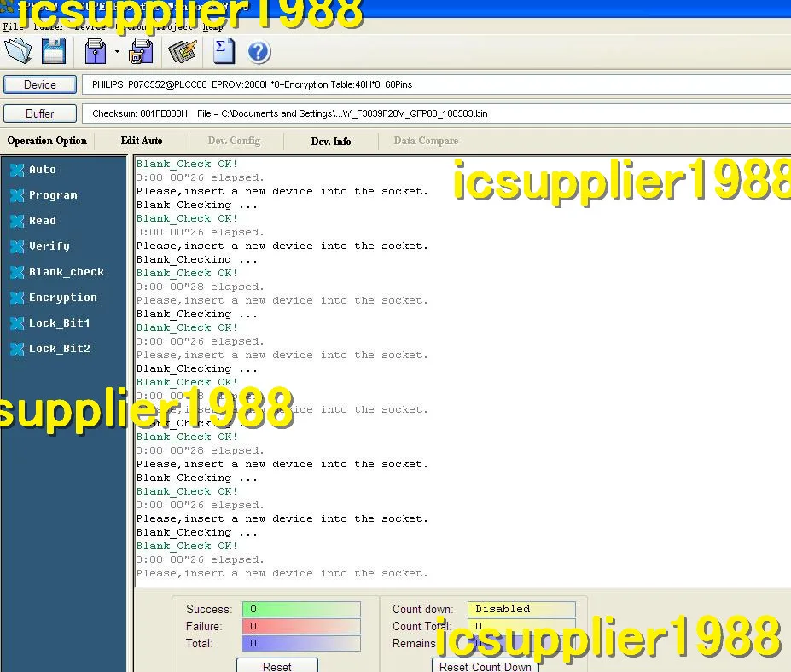Viewport: 791px width, 672px height.
Task: Click the Reset button
Action: pos(277,665)
